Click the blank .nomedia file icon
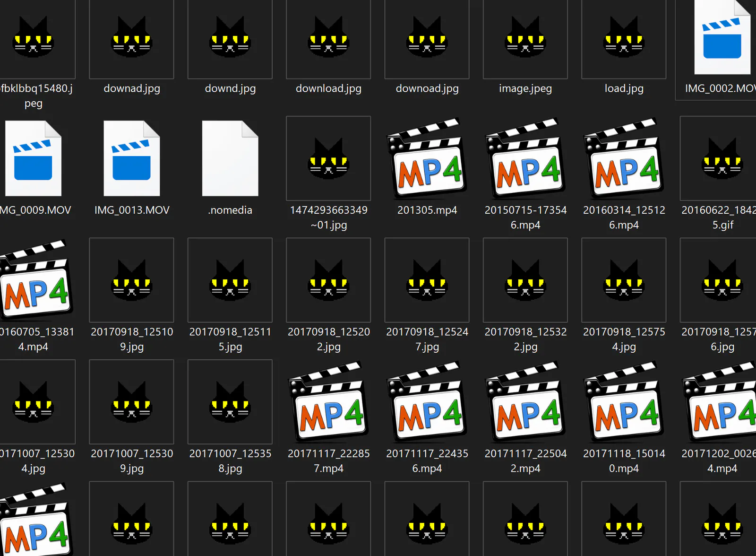 (230, 158)
